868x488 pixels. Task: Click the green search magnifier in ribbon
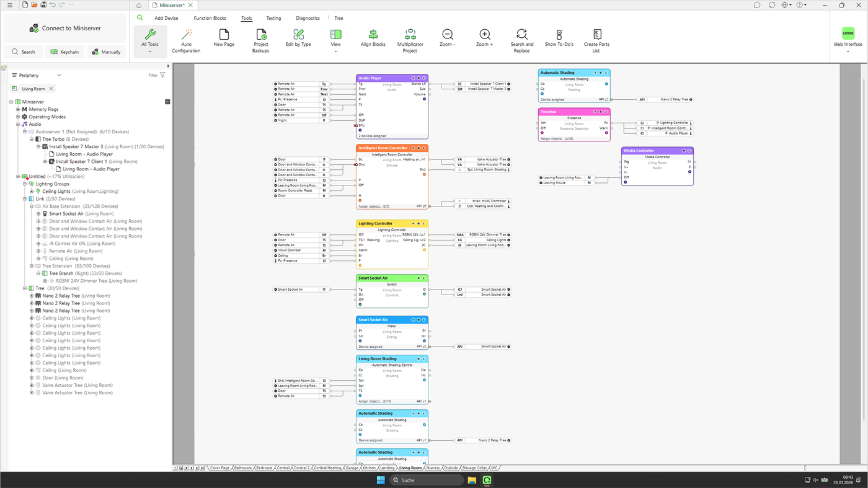tap(139, 18)
